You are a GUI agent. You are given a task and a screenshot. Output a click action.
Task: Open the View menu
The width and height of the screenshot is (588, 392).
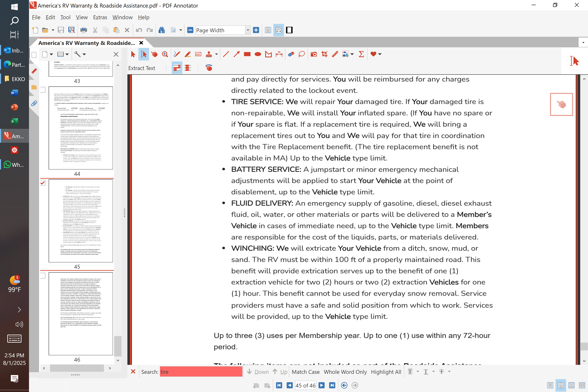[x=81, y=17]
